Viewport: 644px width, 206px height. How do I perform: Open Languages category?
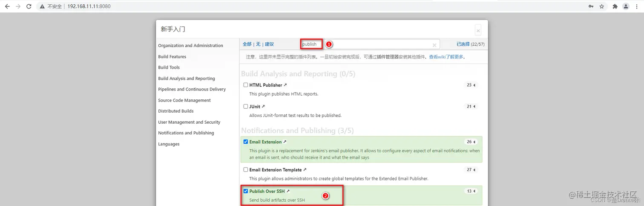(x=169, y=144)
